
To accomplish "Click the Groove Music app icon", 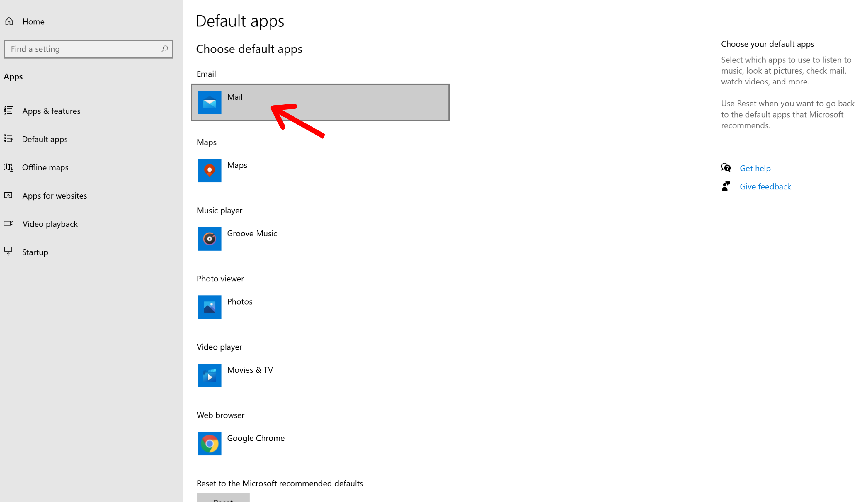I will (x=210, y=239).
